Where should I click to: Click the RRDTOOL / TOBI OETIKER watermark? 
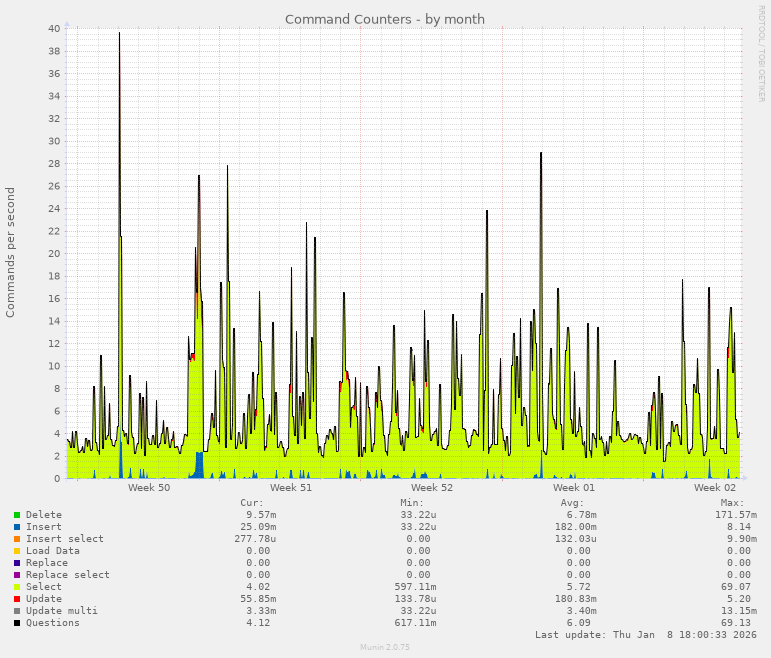coord(761,52)
